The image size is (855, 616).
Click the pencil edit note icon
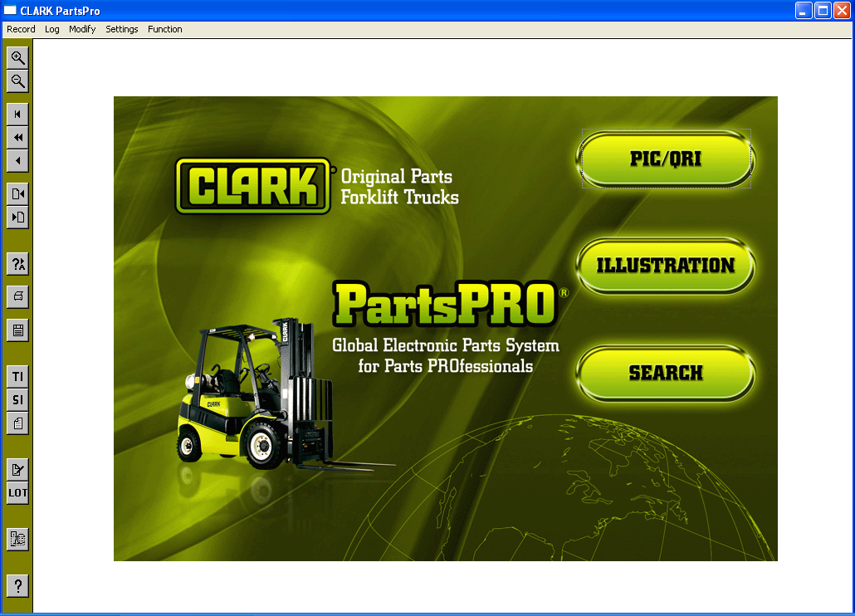(17, 469)
